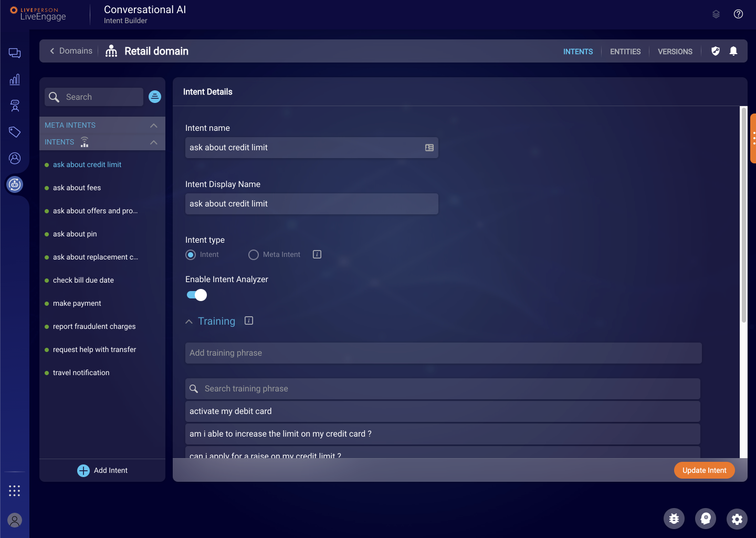Open the bot agent icon in sidebar
756x538 pixels.
coord(15,106)
